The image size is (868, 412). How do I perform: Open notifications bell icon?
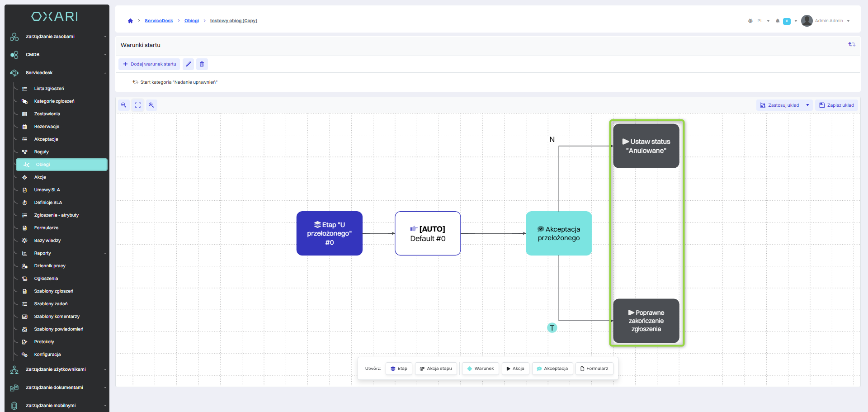point(778,21)
